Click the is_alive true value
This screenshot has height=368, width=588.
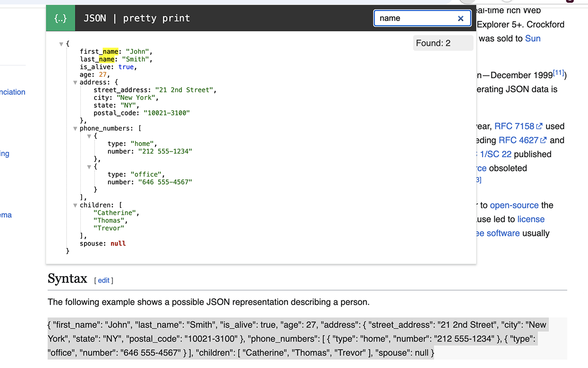tap(126, 67)
